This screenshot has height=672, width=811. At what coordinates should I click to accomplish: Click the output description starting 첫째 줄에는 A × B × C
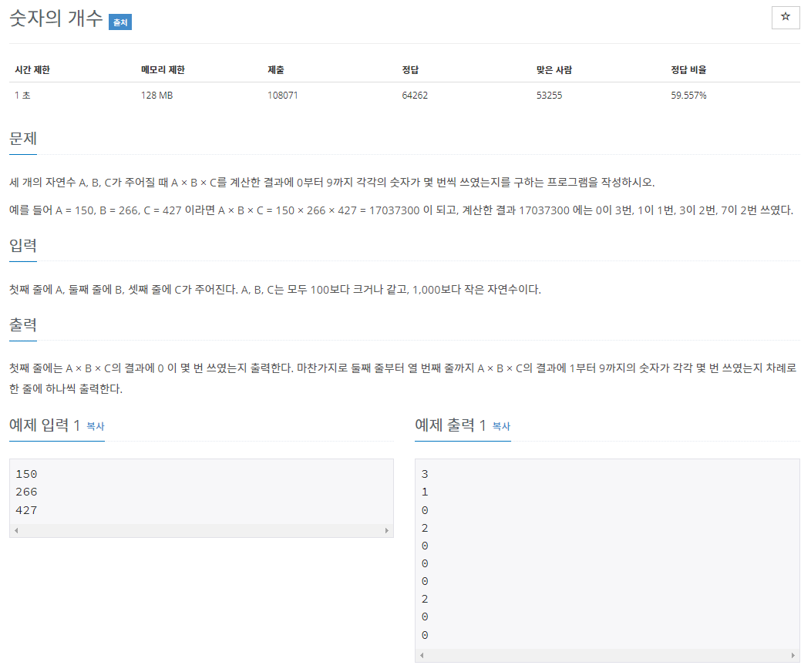[403, 368]
